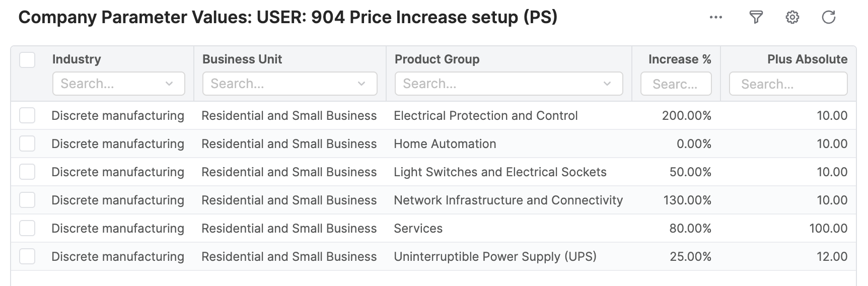Open the more options ellipsis menu
Image resolution: width=868 pixels, height=286 pixels.
click(x=715, y=18)
